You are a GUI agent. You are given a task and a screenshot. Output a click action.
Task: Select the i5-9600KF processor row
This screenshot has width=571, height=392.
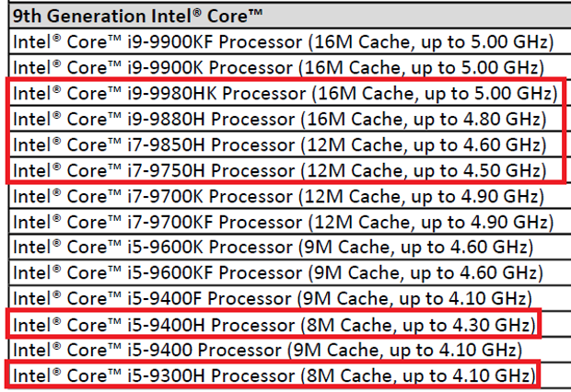click(273, 272)
